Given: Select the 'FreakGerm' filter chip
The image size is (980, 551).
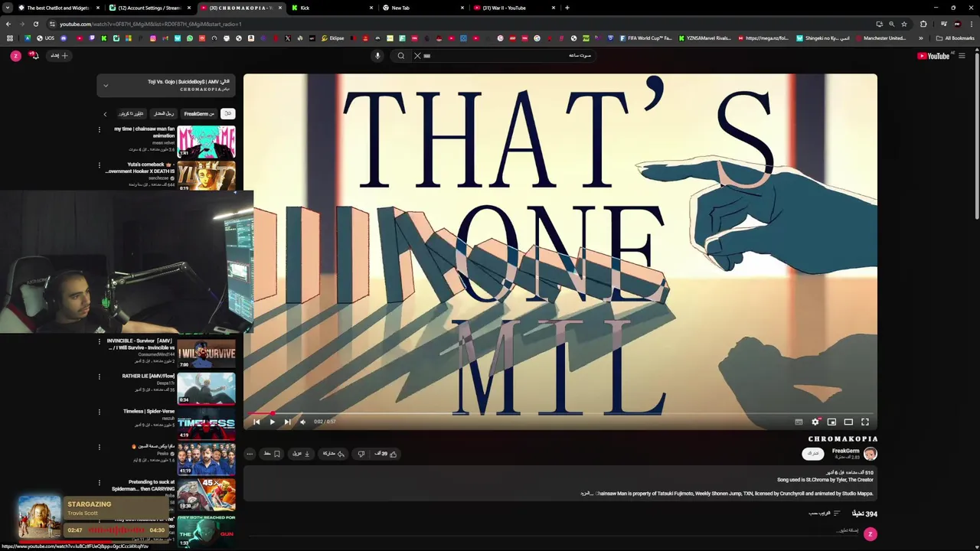Looking at the screenshot, I should 199,114.
